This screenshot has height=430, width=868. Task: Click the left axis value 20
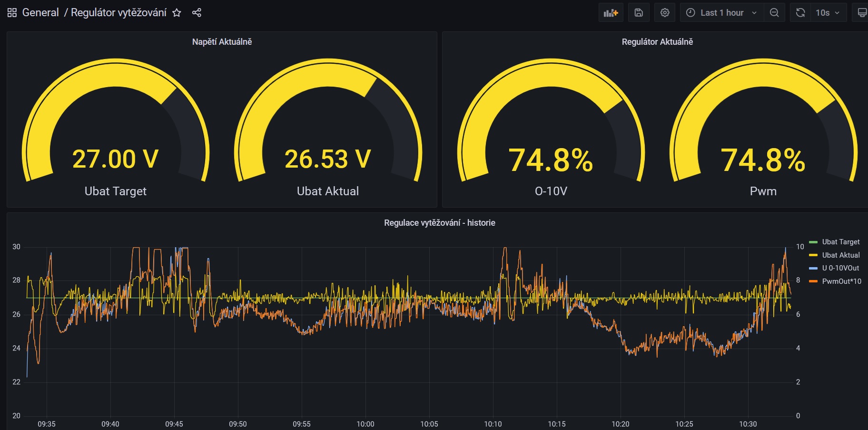(x=17, y=416)
